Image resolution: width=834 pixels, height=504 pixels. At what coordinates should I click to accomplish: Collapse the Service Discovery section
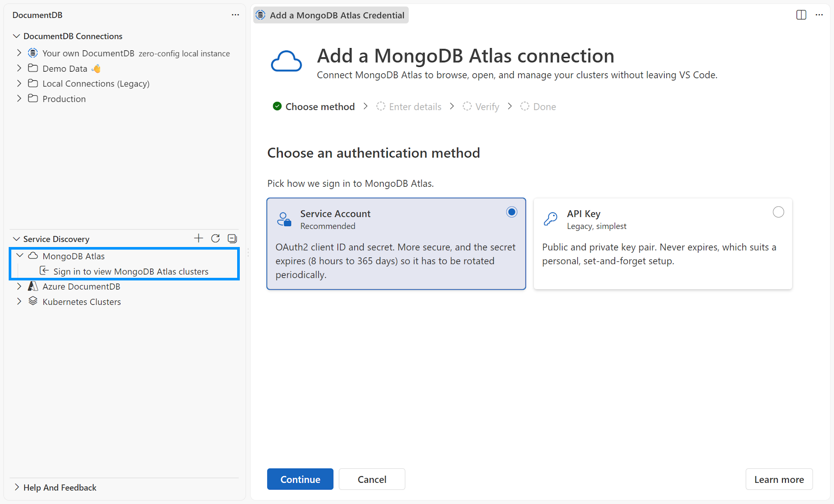tap(17, 239)
